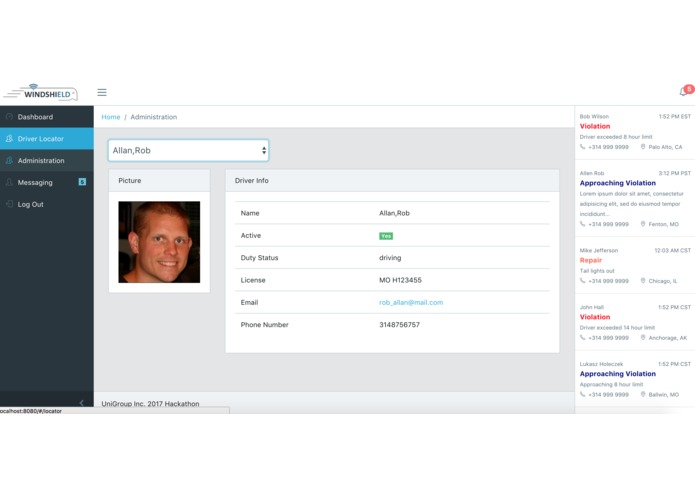
Task: Click the Picture panel header
Action: coord(160,181)
